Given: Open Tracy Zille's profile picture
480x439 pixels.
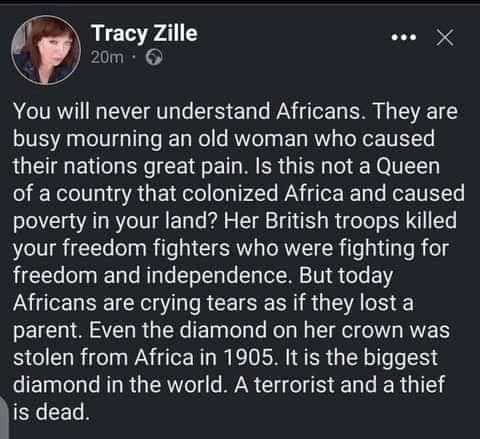Looking at the screenshot, I should pos(46,50).
